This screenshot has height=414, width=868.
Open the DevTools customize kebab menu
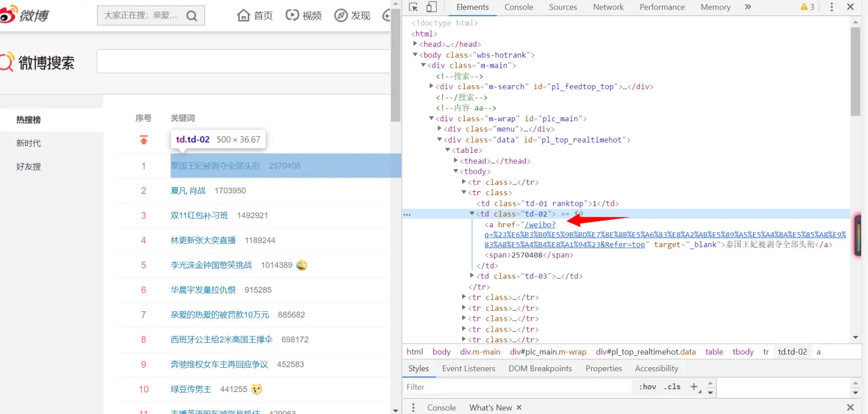[832, 7]
